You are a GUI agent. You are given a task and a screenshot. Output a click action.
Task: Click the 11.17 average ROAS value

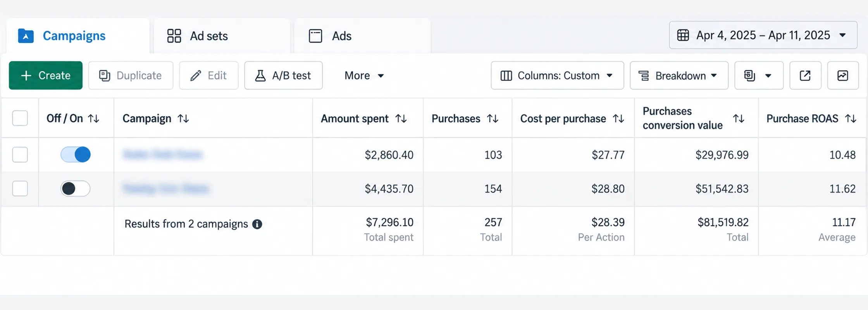pos(844,222)
